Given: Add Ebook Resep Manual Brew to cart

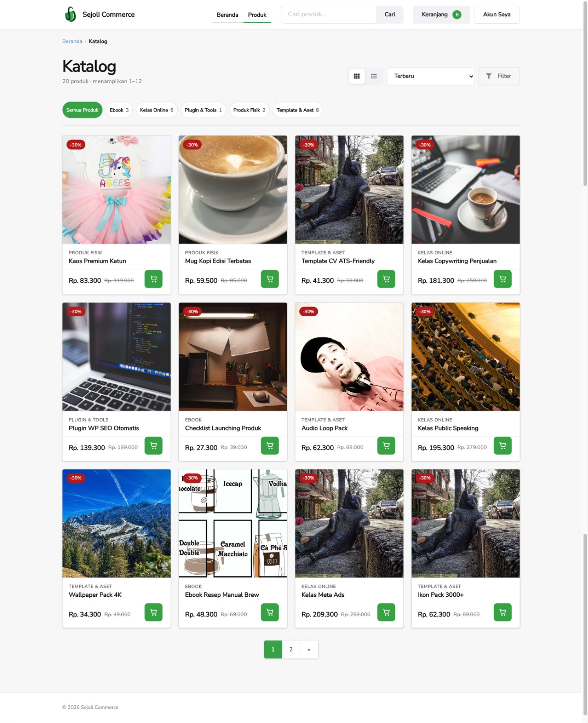Looking at the screenshot, I should (270, 612).
